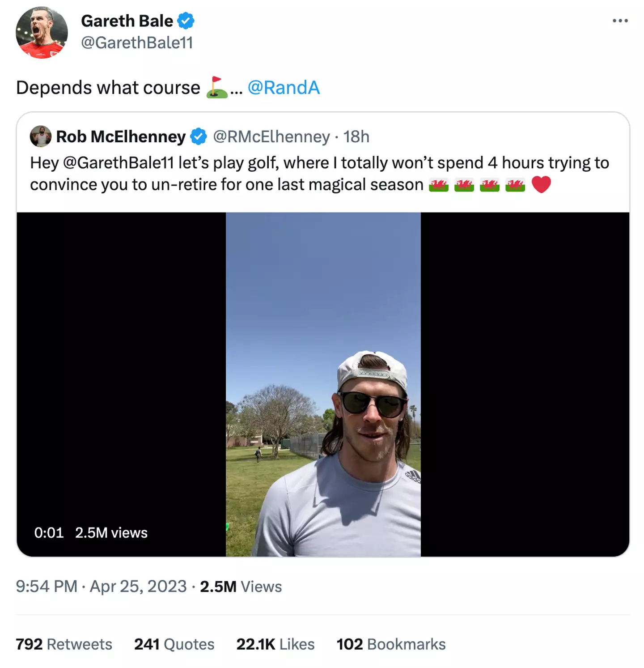Click the Gareth Bale display name
Image resolution: width=644 pixels, height=668 pixels.
(127, 21)
